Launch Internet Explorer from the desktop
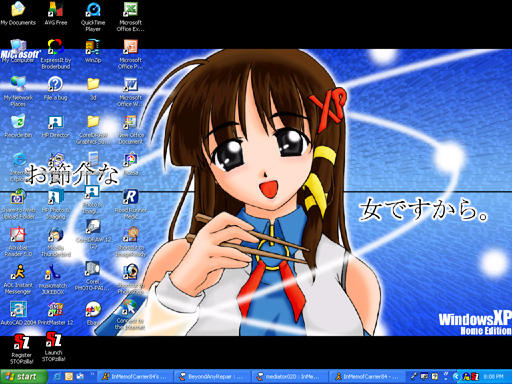512x384 pixels. (x=19, y=160)
